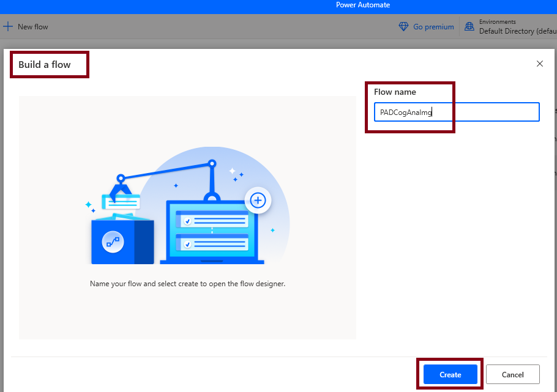Image resolution: width=557 pixels, height=392 pixels.
Task: Close the Build a flow dialog
Action: (540, 64)
